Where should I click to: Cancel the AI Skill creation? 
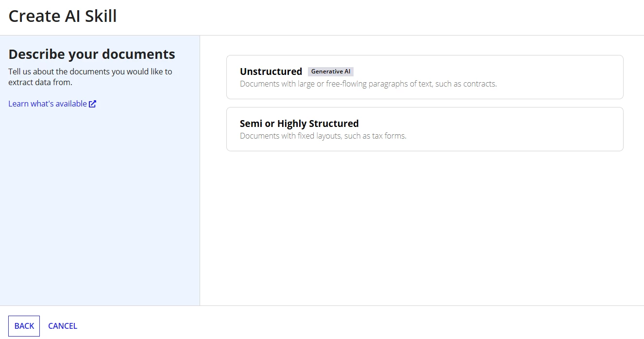[x=63, y=326]
